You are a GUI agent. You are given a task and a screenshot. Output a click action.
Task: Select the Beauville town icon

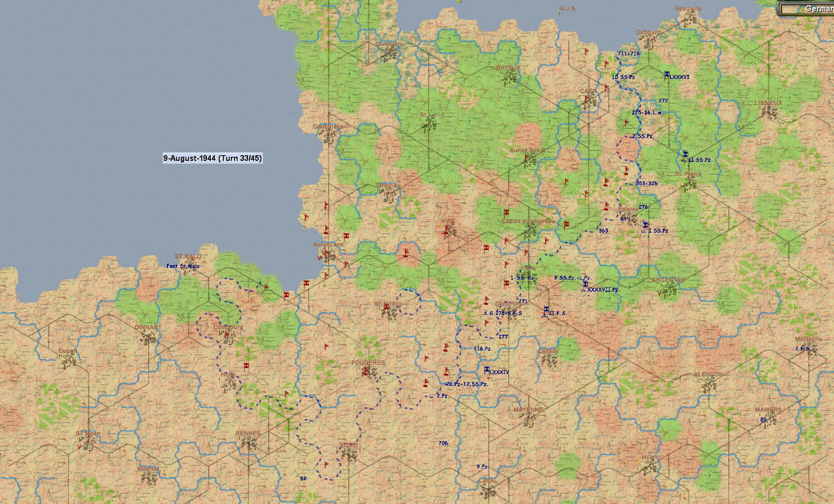(689, 19)
